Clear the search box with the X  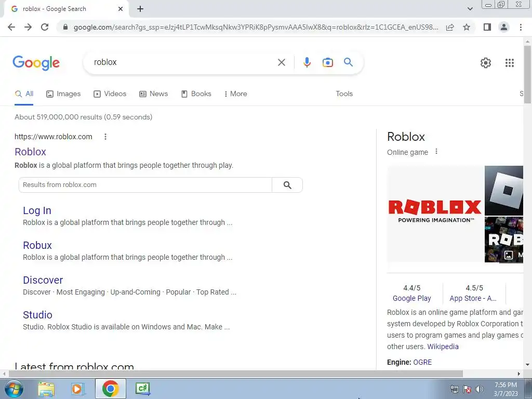coord(281,62)
